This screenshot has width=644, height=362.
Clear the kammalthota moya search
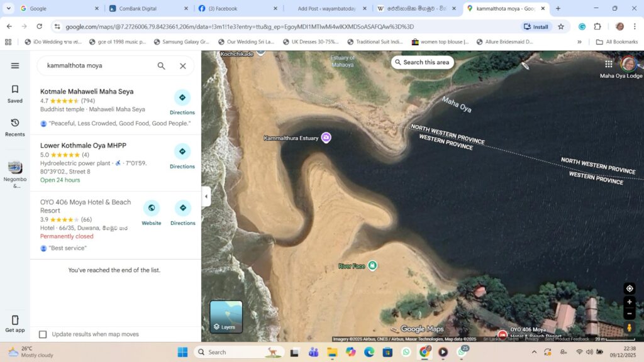[183, 66]
